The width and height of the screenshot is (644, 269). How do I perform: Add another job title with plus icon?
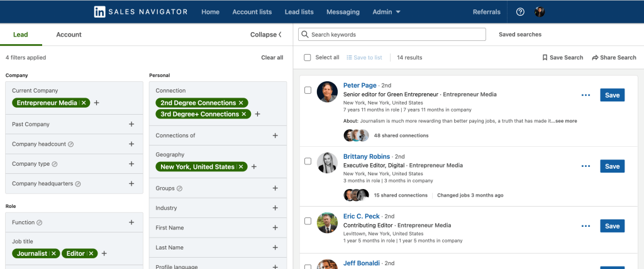104,253
